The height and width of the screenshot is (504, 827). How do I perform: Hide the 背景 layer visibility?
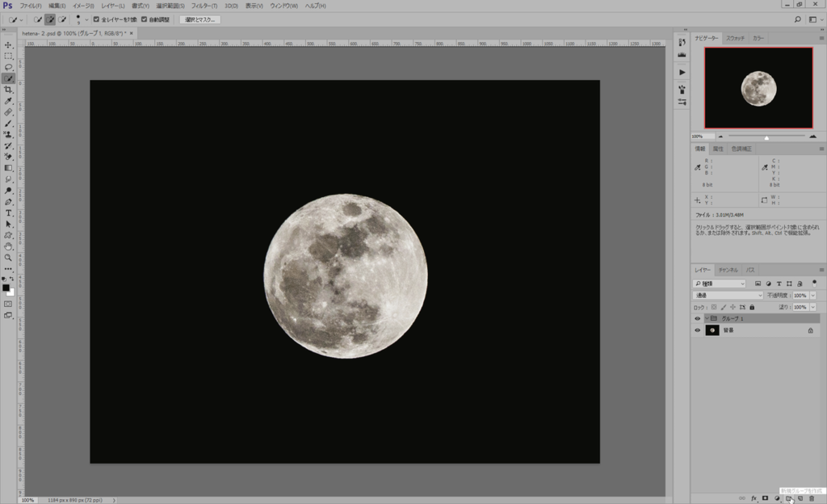click(697, 330)
